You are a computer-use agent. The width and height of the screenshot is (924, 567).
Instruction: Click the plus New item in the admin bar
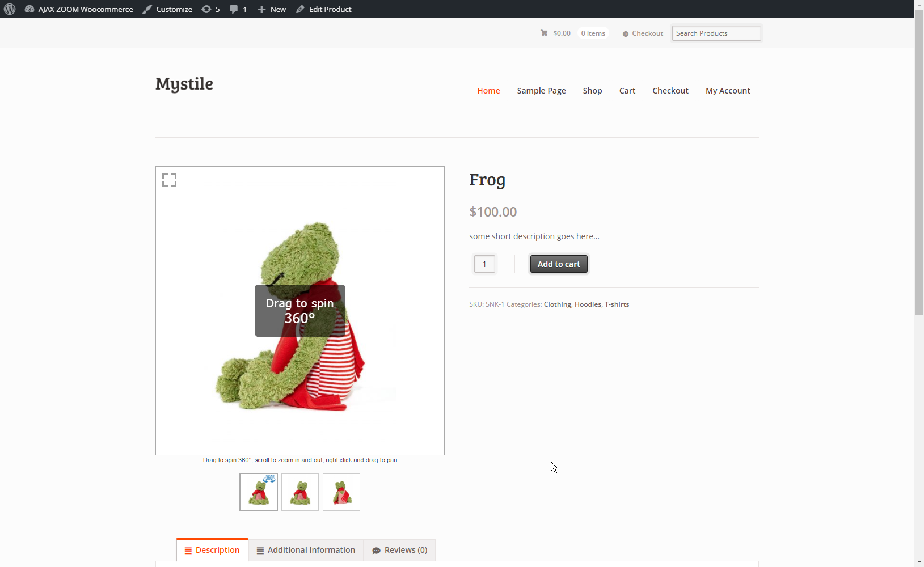pos(272,9)
